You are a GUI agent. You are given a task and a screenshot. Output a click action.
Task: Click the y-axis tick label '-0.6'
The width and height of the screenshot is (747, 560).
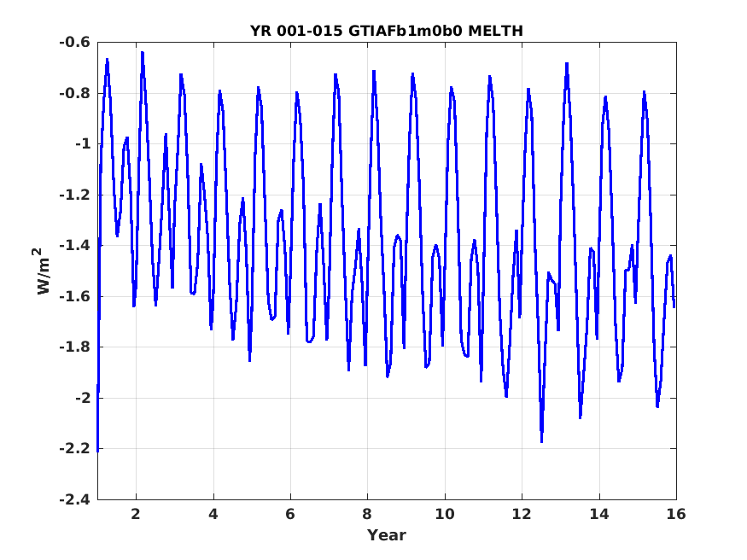coord(75,43)
